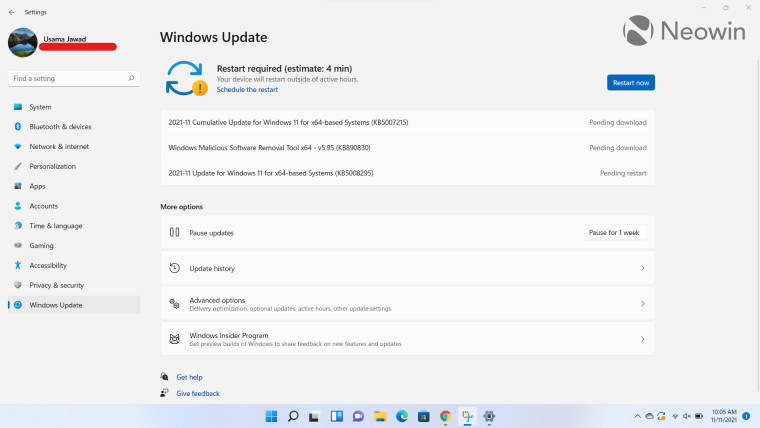Click the Windows Insider Program icon
Image resolution: width=760 pixels, height=428 pixels.
(x=174, y=339)
